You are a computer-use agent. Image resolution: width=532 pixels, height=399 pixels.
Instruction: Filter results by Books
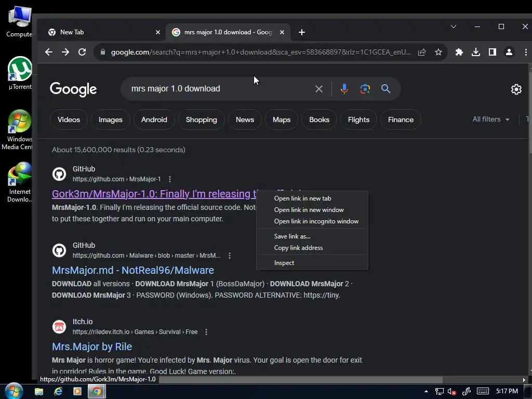tap(319, 119)
